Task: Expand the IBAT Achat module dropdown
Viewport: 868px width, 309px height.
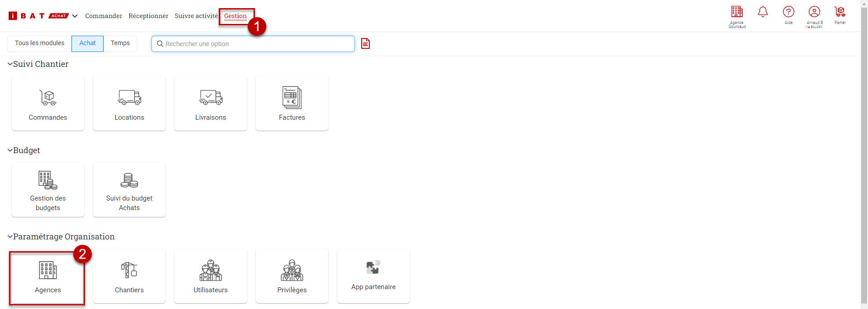Action: point(75,16)
